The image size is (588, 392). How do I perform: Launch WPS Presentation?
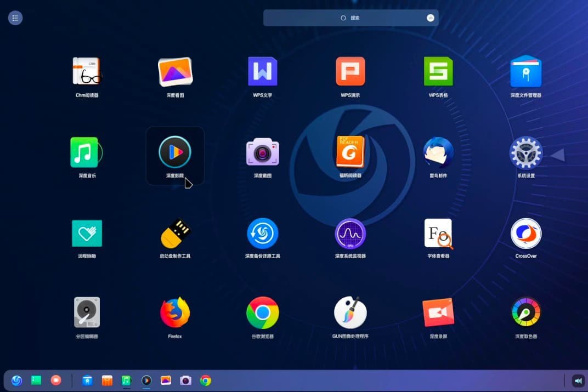click(x=350, y=71)
